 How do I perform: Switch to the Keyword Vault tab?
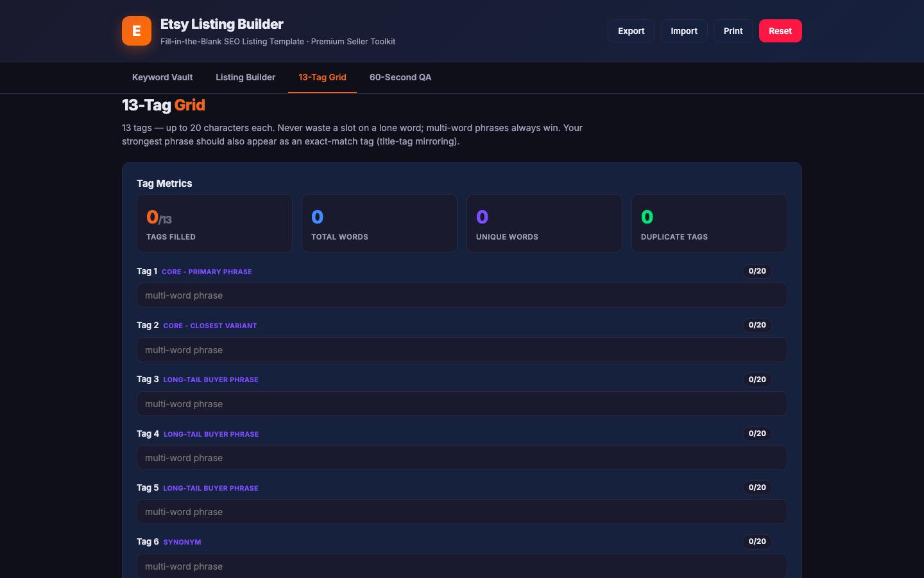[162, 77]
